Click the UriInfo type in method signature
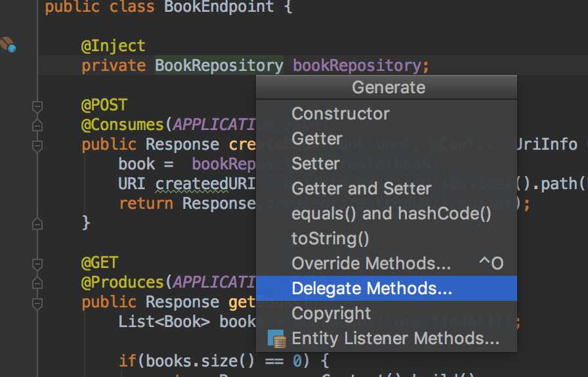Image resolution: width=588 pixels, height=377 pixels. [x=547, y=144]
